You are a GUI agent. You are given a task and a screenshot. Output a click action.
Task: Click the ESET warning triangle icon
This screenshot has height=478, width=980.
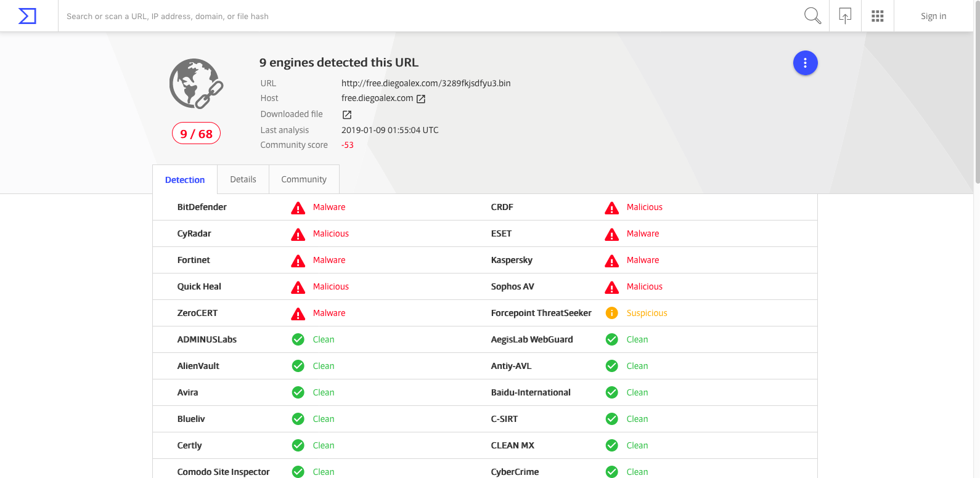coord(612,234)
